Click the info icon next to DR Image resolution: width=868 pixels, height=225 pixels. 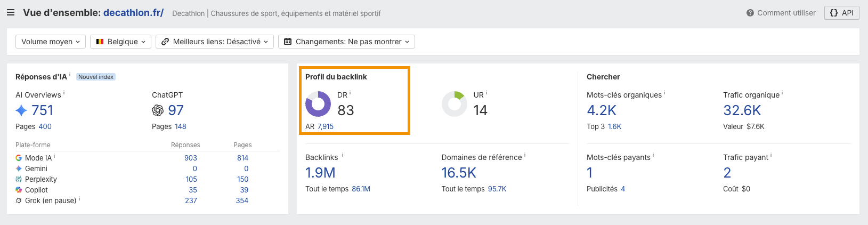coord(350,93)
